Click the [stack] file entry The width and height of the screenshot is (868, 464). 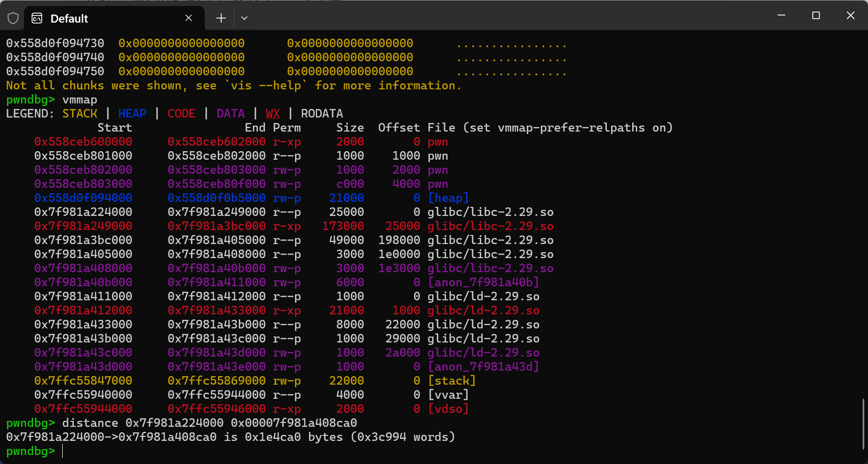click(x=452, y=381)
